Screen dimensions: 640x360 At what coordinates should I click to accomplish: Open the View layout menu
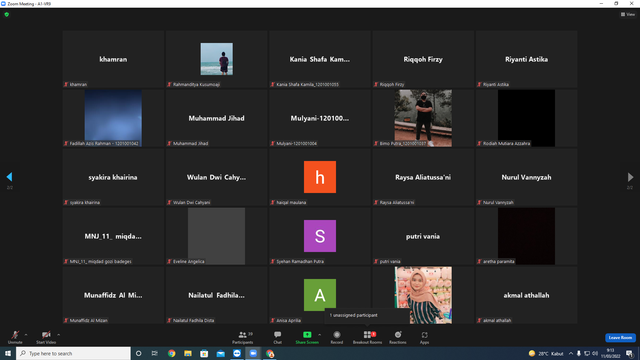628,14
